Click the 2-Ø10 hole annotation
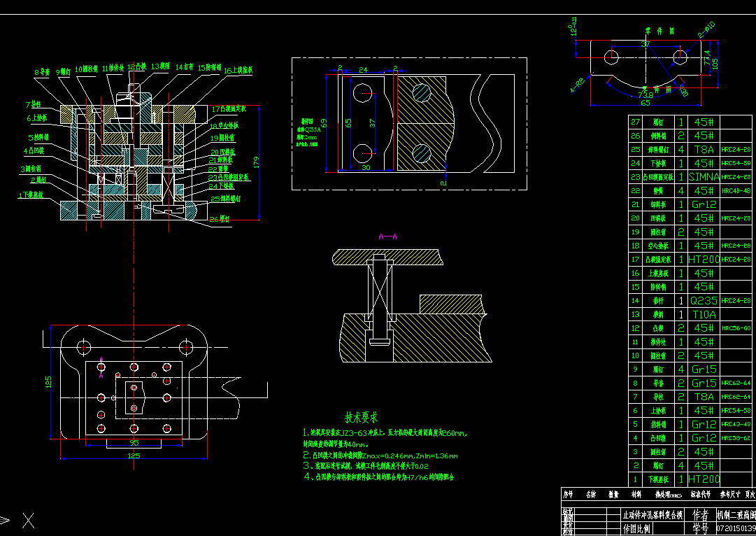Viewport: 756px width, 536px height. tap(707, 30)
